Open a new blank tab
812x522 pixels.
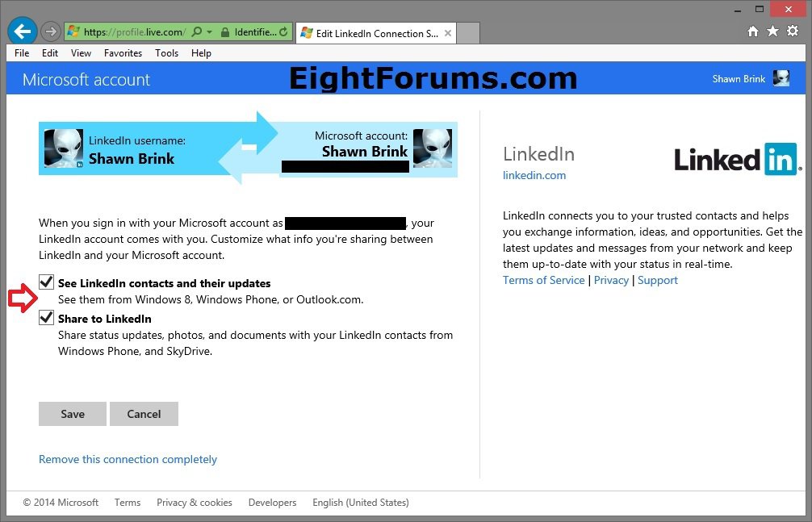coord(468,33)
